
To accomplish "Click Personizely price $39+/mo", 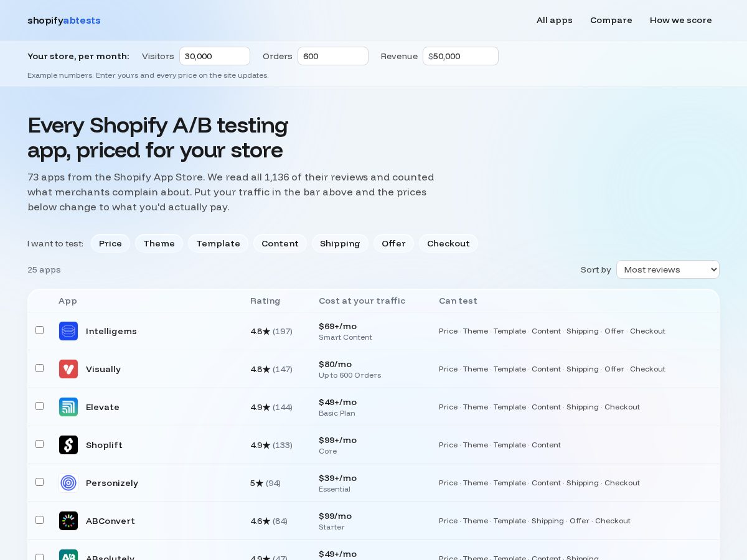I will [x=337, y=478].
